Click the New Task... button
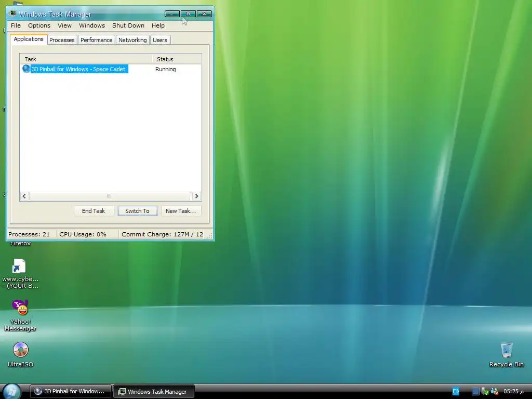The width and height of the screenshot is (532, 399). [x=181, y=211]
